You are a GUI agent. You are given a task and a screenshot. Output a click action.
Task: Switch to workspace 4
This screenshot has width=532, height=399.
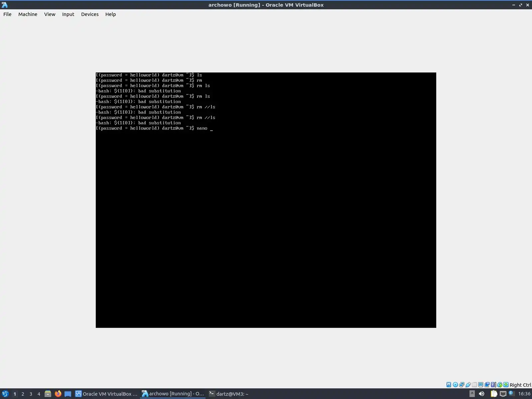(39, 394)
